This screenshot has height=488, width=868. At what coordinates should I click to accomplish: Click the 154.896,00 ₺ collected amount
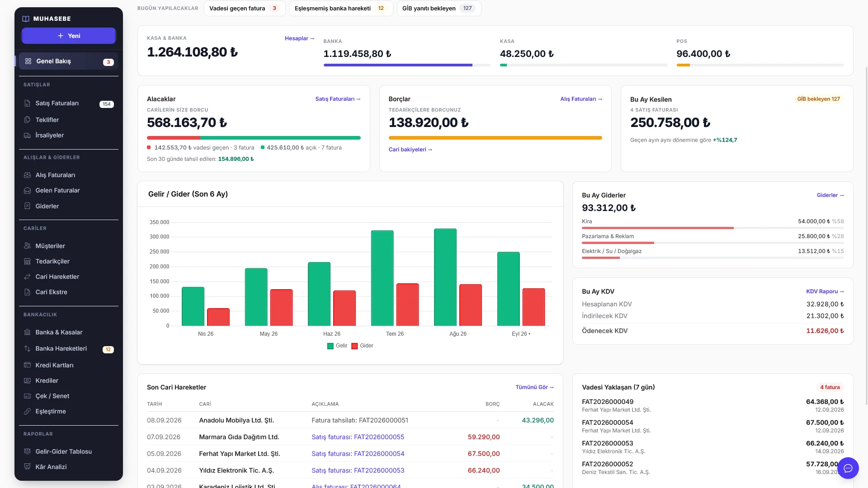tap(236, 159)
